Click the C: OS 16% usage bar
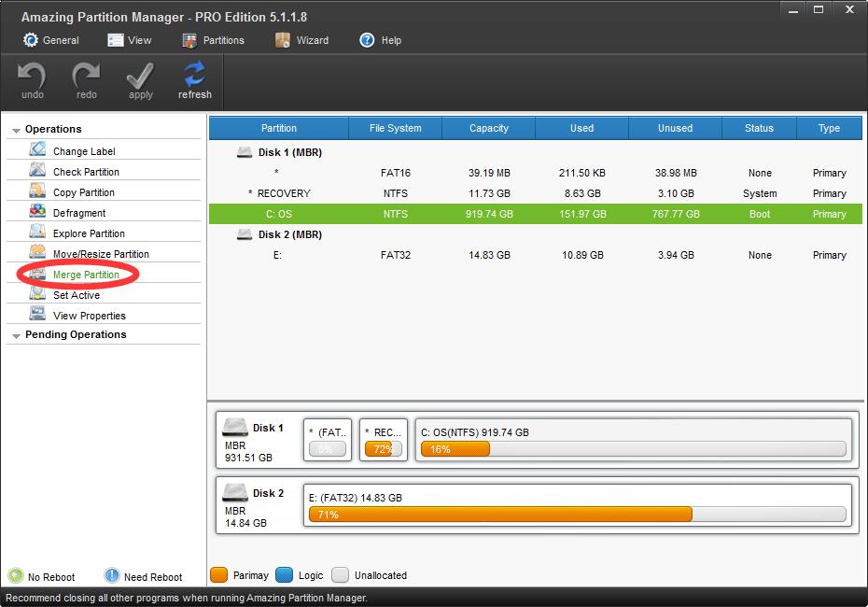868x607 pixels. pyautogui.click(x=634, y=449)
